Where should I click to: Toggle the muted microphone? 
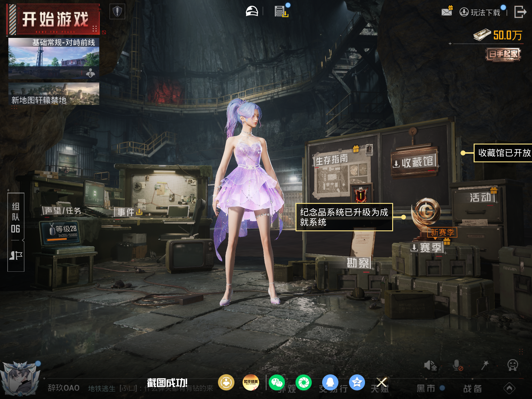[x=457, y=366]
